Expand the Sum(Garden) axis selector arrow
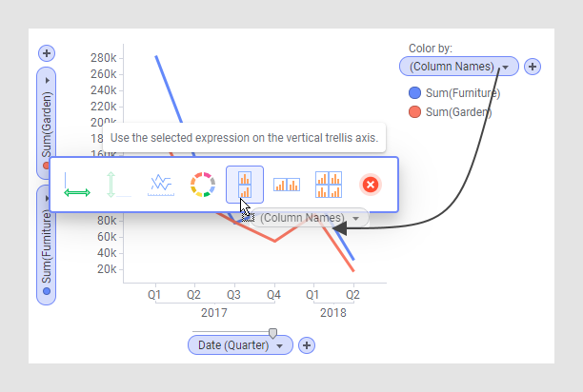 click(48, 81)
